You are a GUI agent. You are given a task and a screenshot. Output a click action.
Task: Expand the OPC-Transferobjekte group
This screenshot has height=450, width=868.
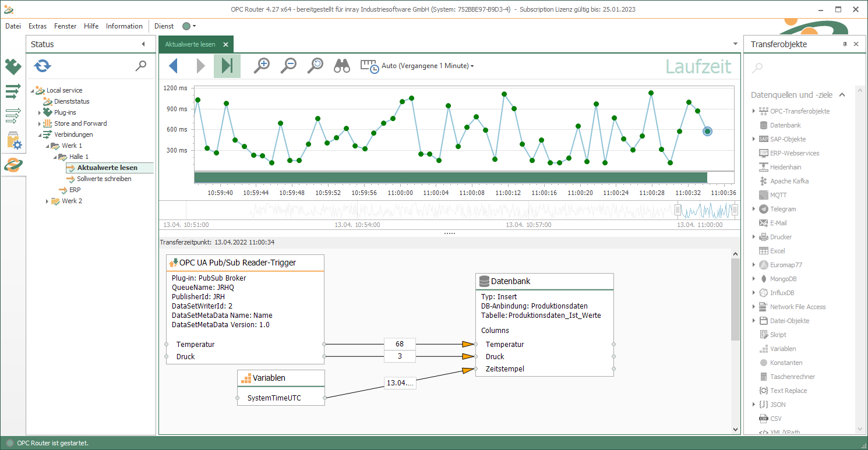coord(754,111)
